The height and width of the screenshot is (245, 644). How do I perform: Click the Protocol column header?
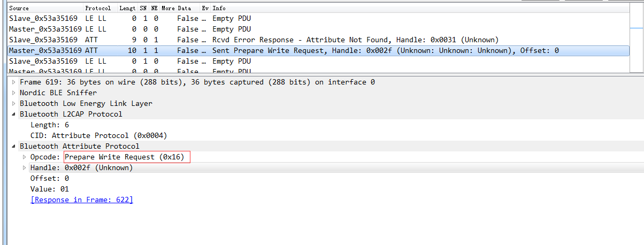(98, 9)
